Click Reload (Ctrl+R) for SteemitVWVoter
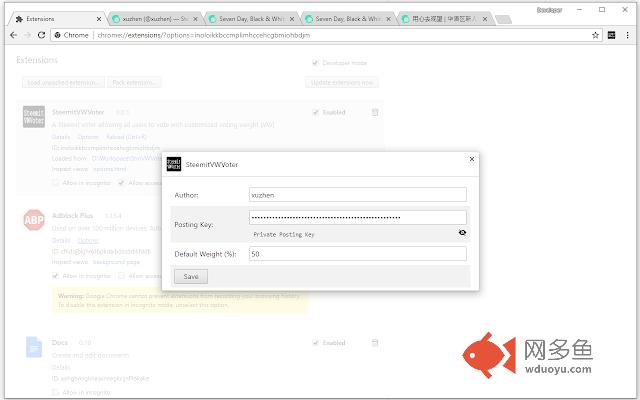Viewport: 640px width, 400px height. 126,137
